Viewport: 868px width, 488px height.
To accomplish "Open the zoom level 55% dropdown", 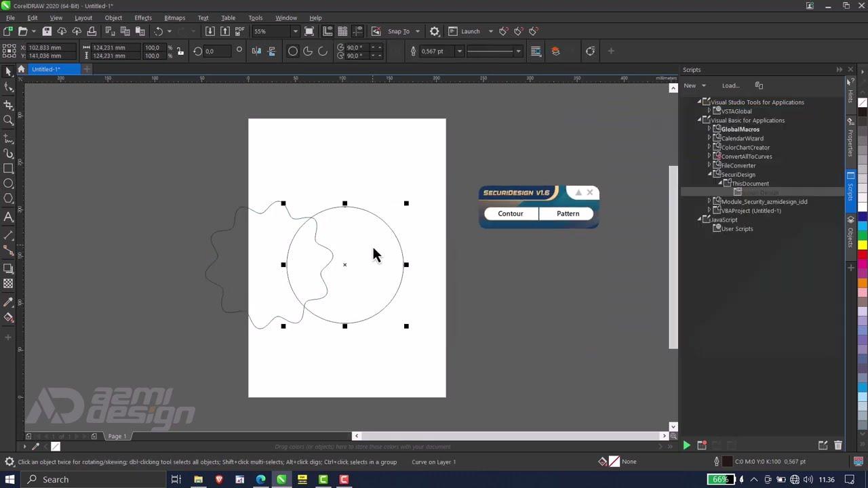I will coord(295,31).
